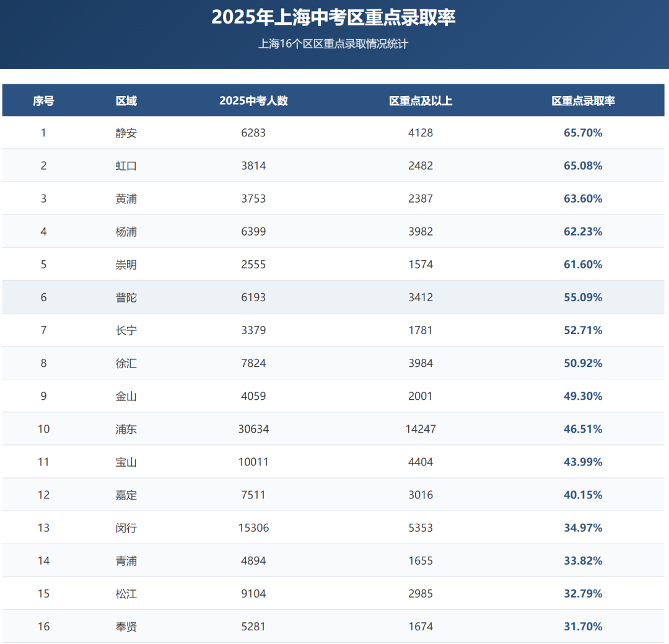The width and height of the screenshot is (669, 644).
Task: Click the 31.70% rate for 奉贤
Action: click(583, 627)
